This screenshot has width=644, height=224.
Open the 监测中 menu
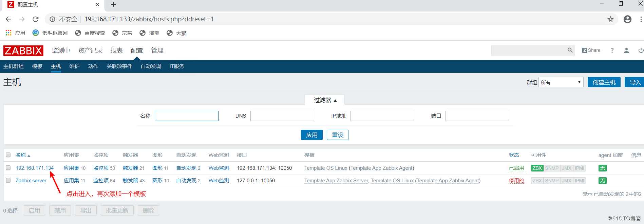tap(61, 50)
